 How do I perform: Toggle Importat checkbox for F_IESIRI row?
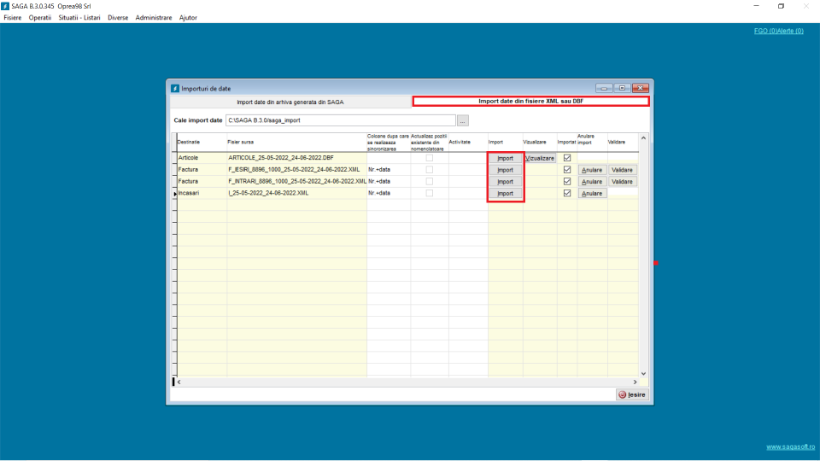click(x=567, y=169)
